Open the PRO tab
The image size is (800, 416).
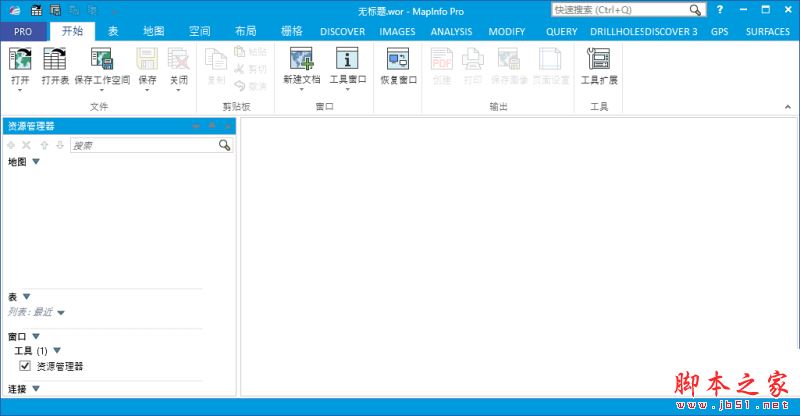coord(23,32)
